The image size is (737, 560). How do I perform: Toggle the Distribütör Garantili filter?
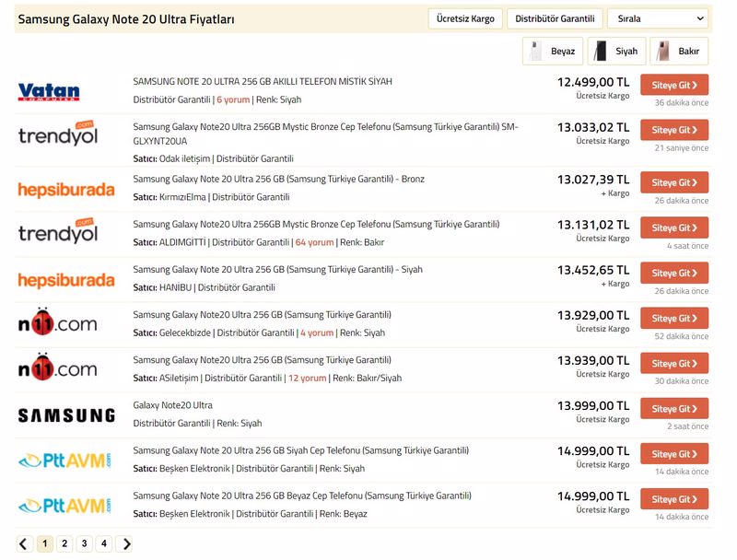(x=555, y=18)
